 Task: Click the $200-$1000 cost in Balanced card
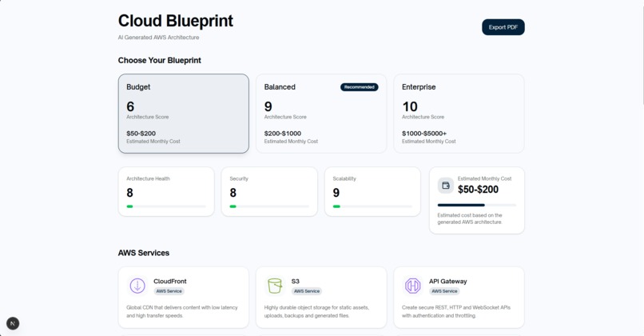click(283, 134)
